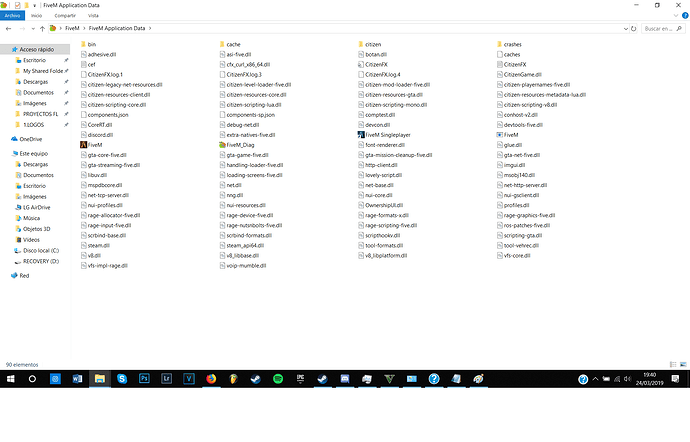Open Spotify from the taskbar
This screenshot has height=442, width=690.
pos(278,379)
